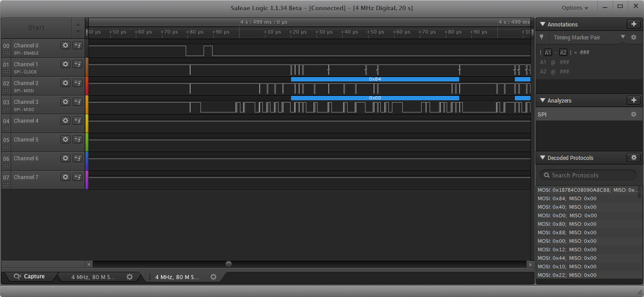The height and width of the screenshot is (297, 644).
Task: Select decoded row MOSI: 0x44
Action: coord(587,258)
